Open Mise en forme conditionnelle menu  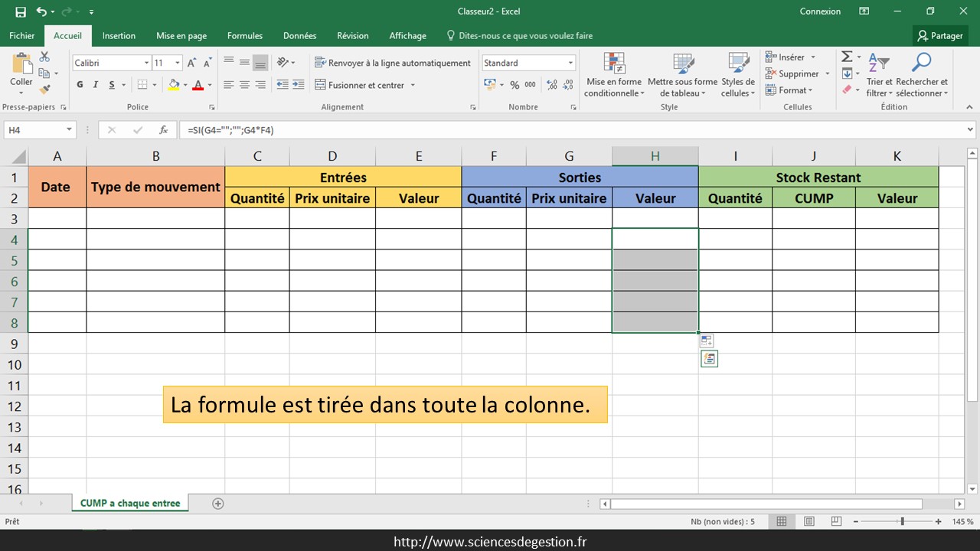pos(614,77)
